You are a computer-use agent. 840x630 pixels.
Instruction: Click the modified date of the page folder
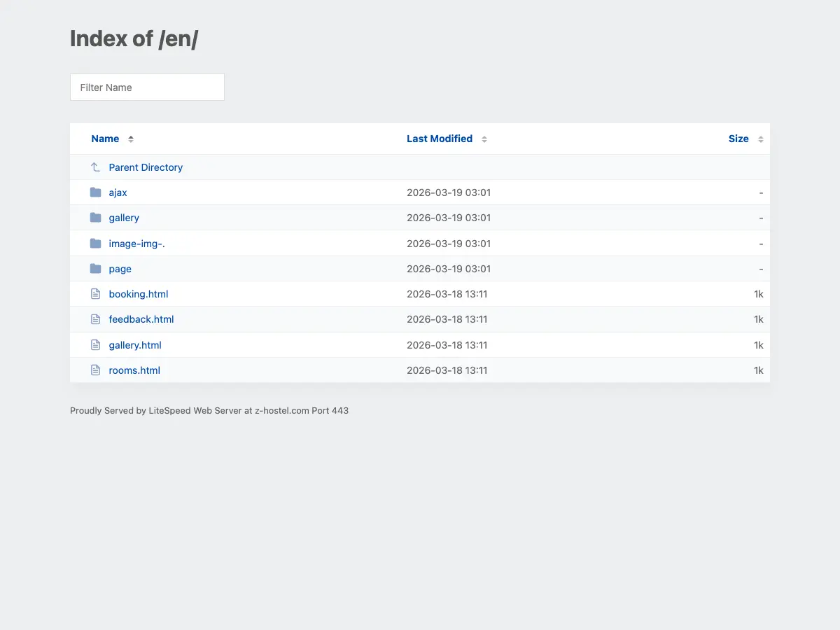pos(449,269)
